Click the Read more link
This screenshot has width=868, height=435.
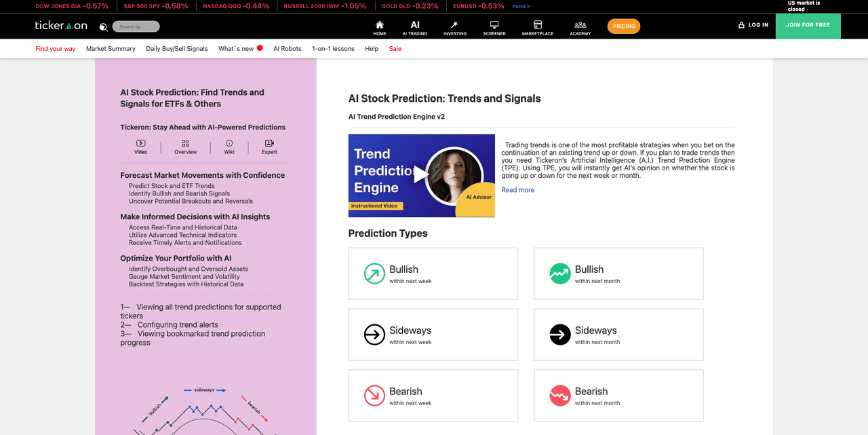pos(517,190)
